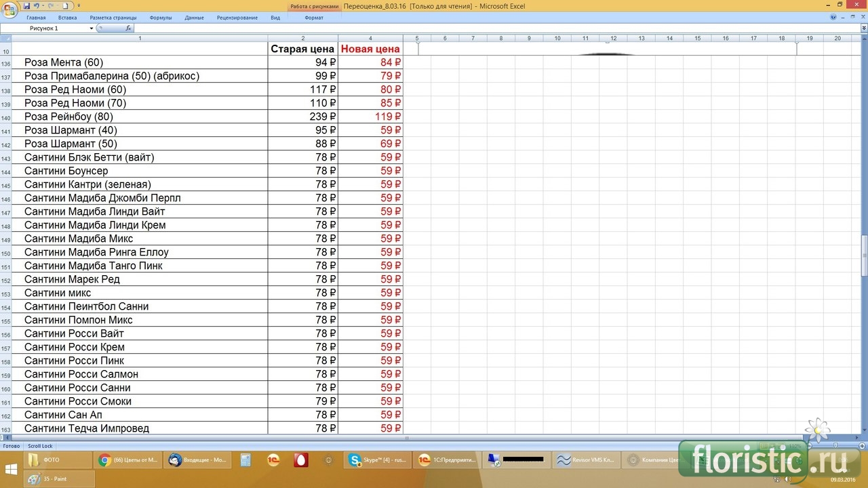This screenshot has width=868, height=488.
Task: Open Calculator from the taskbar
Action: (245, 460)
